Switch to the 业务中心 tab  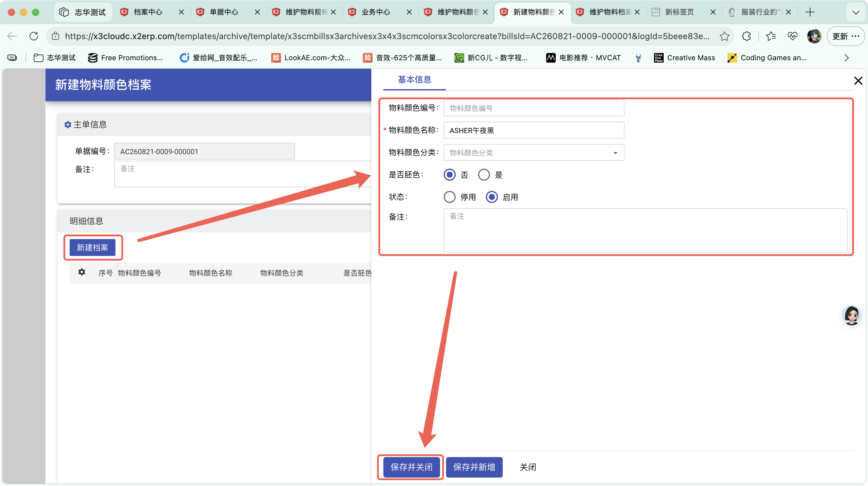point(380,12)
